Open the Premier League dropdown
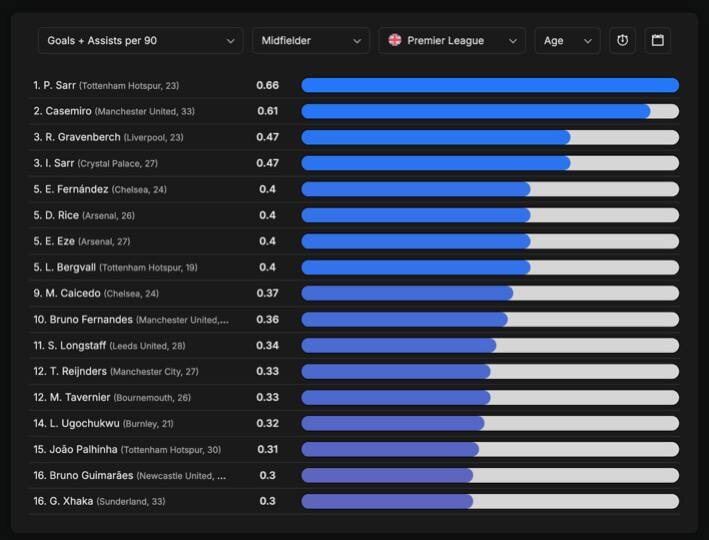The image size is (709, 540). pos(452,41)
